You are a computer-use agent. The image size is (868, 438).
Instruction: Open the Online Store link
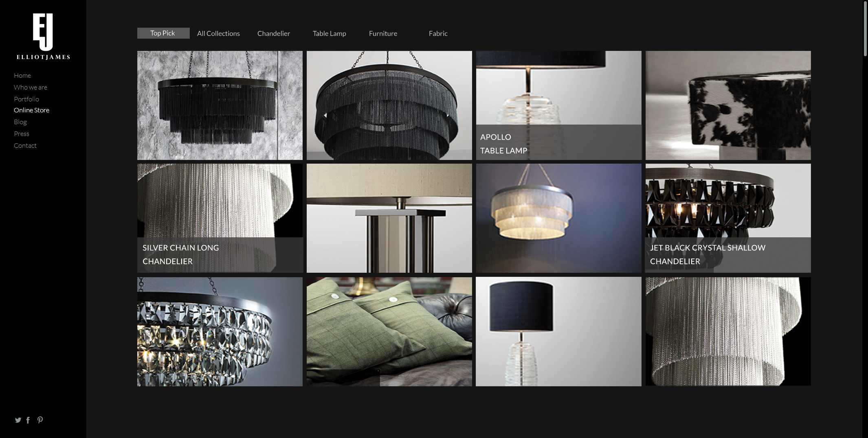32,110
